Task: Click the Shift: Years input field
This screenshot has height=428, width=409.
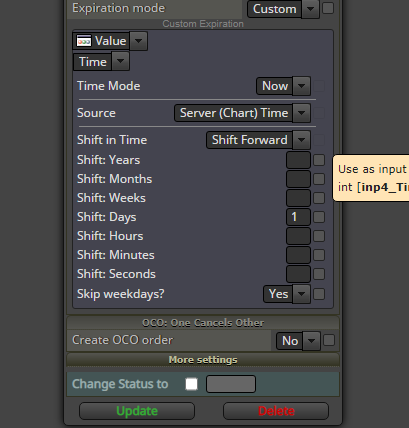Action: pos(298,160)
